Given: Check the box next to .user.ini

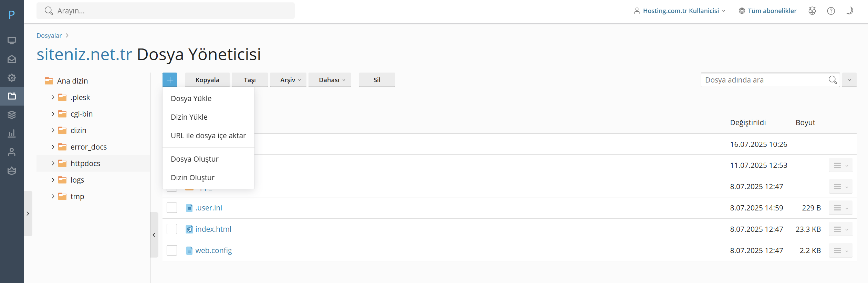Looking at the screenshot, I should [x=172, y=208].
